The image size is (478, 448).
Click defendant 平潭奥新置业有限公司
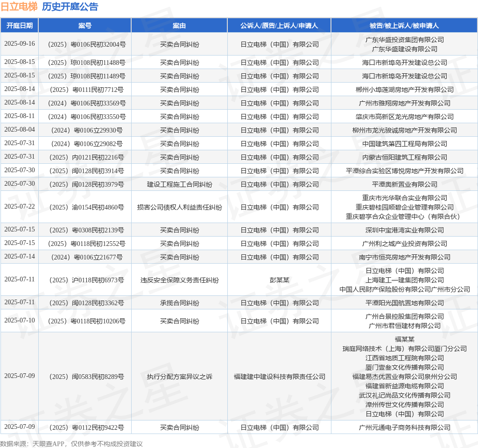pyautogui.click(x=405, y=184)
